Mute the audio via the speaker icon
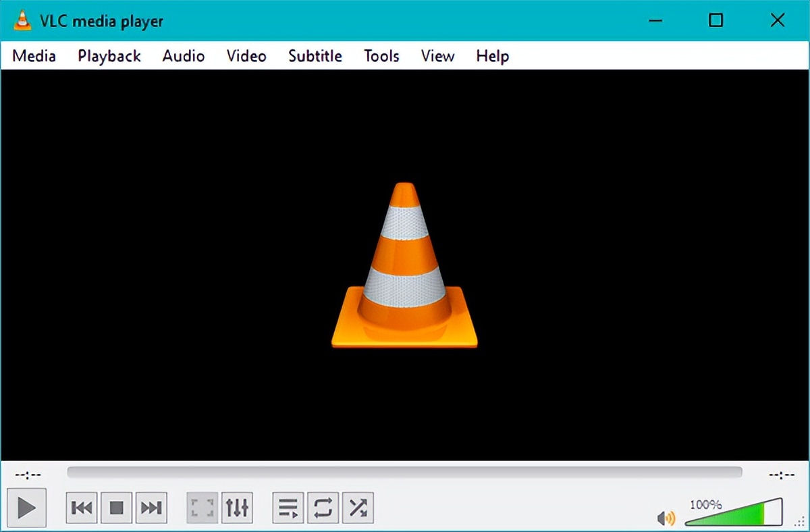This screenshot has width=810, height=532. pyautogui.click(x=666, y=517)
